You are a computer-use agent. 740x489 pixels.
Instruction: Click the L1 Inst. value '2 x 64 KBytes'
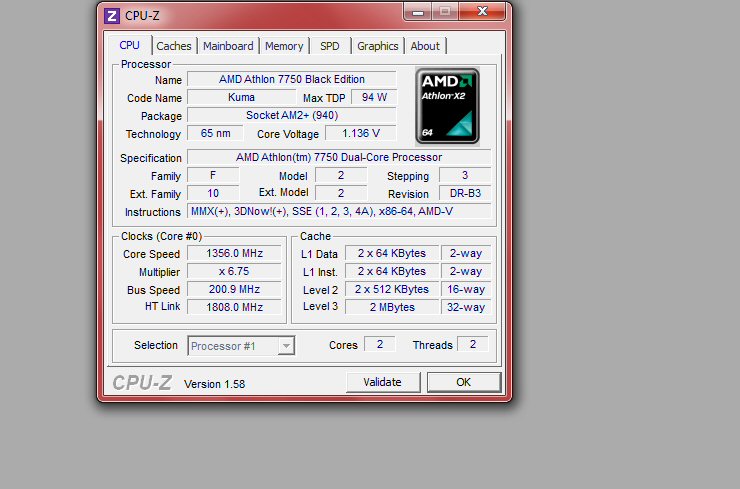click(x=392, y=271)
